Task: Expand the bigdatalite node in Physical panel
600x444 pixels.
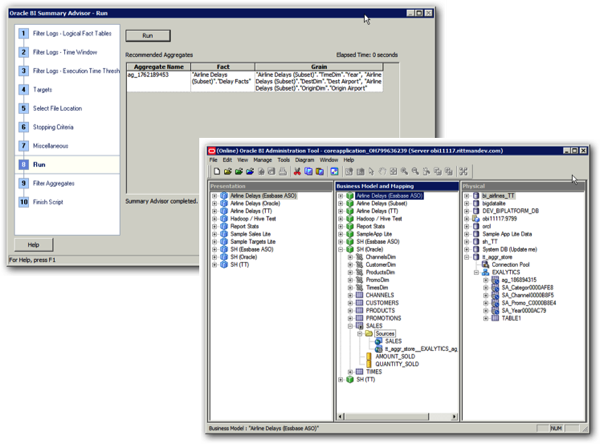Action: [467, 203]
